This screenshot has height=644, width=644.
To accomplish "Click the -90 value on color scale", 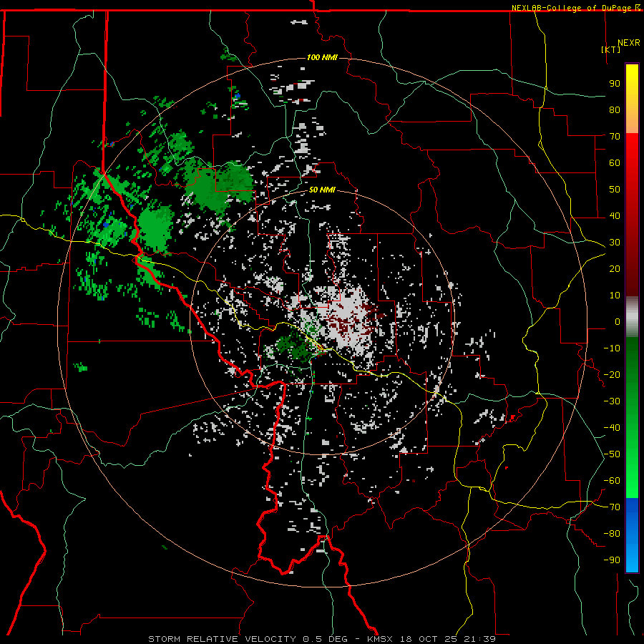I will pyautogui.click(x=612, y=560).
